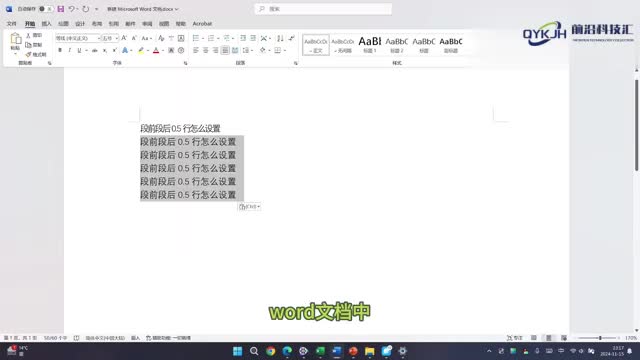Click the phonetic guide icon

pyautogui.click(x=171, y=38)
